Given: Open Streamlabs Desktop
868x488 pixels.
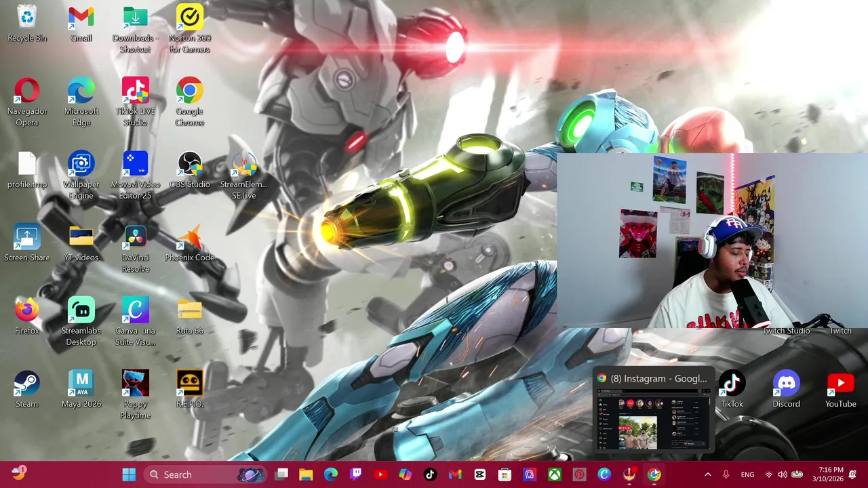Looking at the screenshot, I should tap(81, 322).
